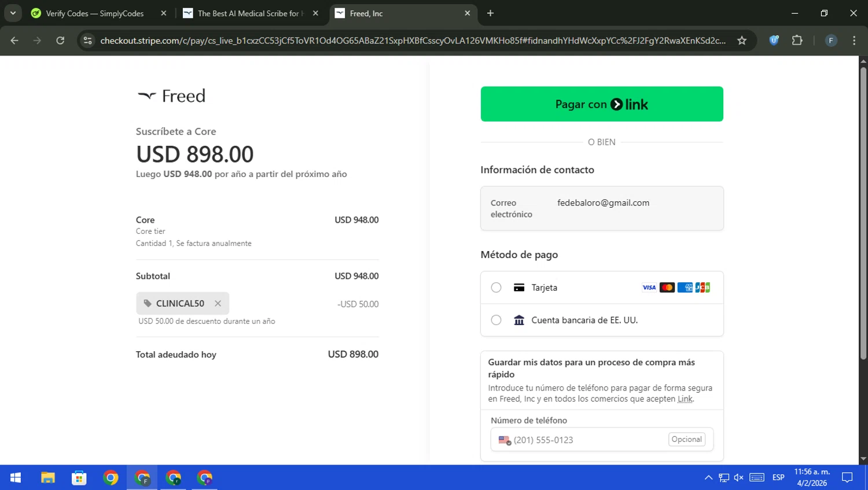Focus the Número de teléfono field

pyautogui.click(x=602, y=440)
